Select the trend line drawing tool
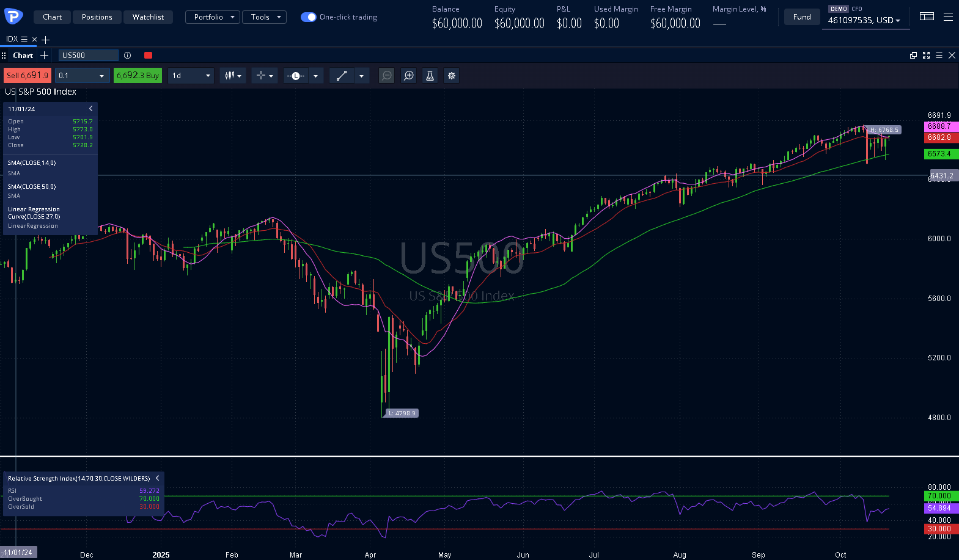 click(x=342, y=76)
